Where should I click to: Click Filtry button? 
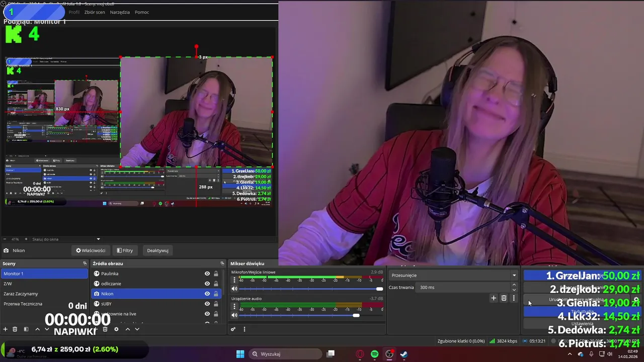click(125, 250)
